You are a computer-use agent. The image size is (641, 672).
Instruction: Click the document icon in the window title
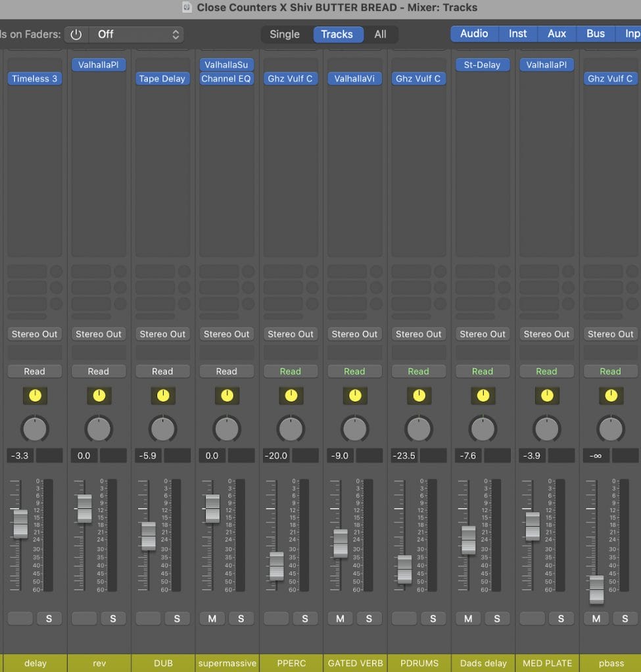[187, 8]
